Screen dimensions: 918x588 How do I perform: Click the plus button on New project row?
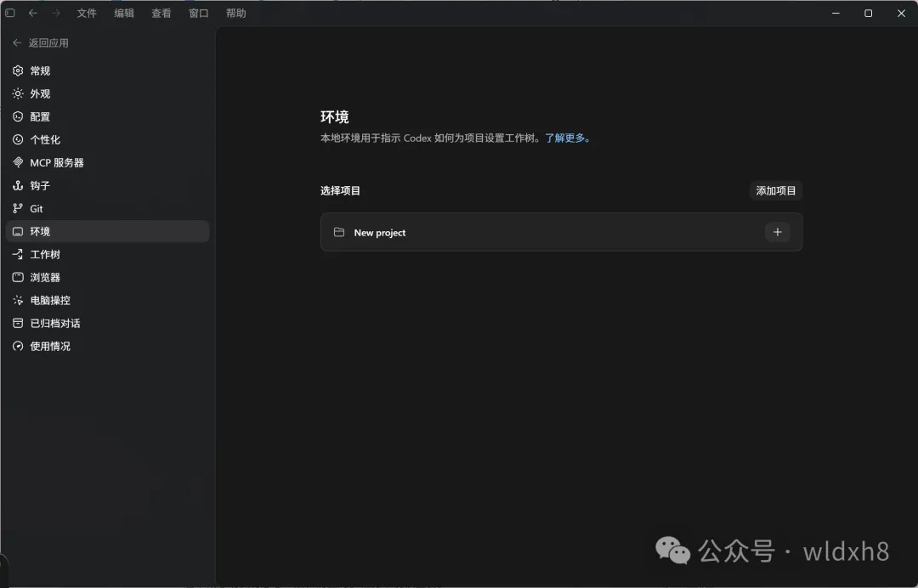[x=778, y=232]
